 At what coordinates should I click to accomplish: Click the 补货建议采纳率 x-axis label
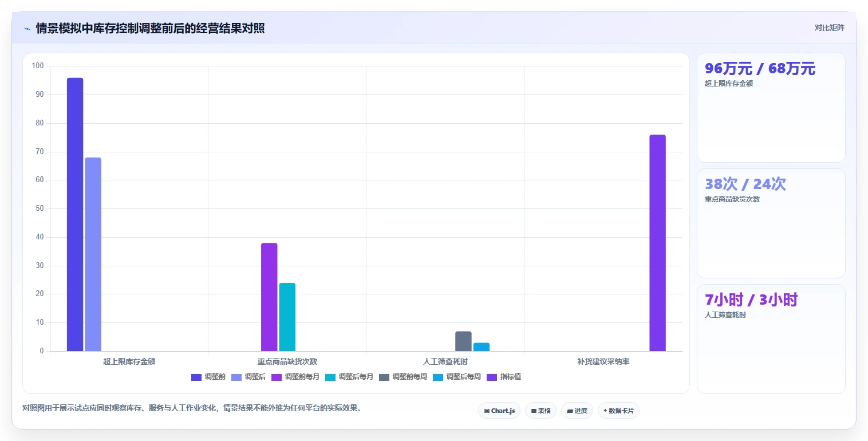click(x=603, y=361)
